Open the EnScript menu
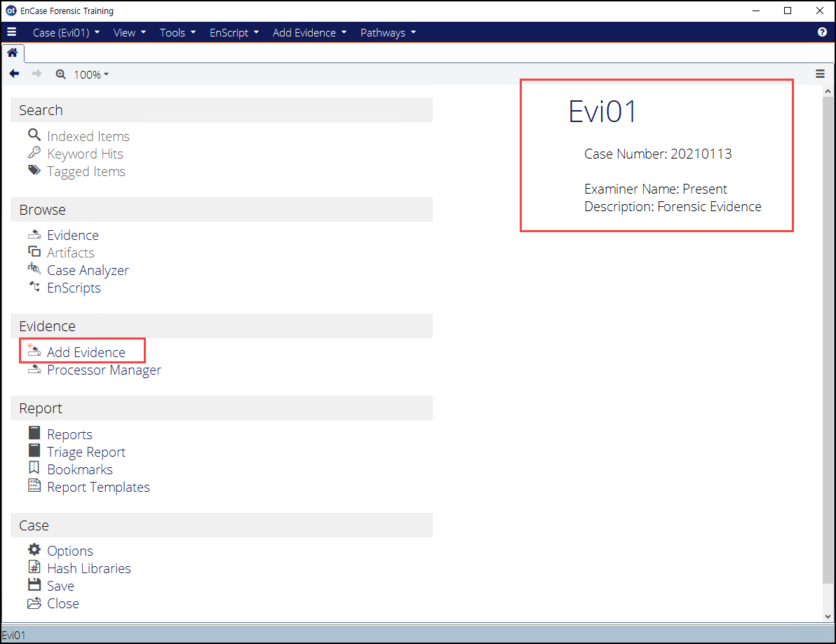This screenshot has width=836, height=644. [234, 32]
